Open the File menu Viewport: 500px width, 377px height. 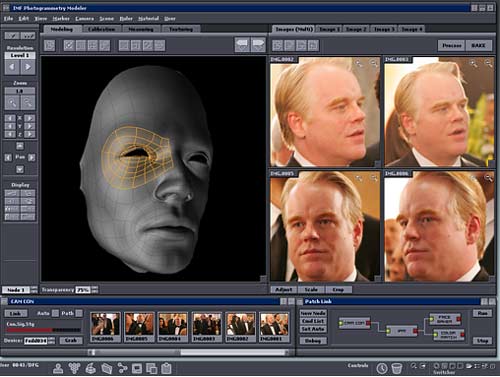tap(8, 19)
